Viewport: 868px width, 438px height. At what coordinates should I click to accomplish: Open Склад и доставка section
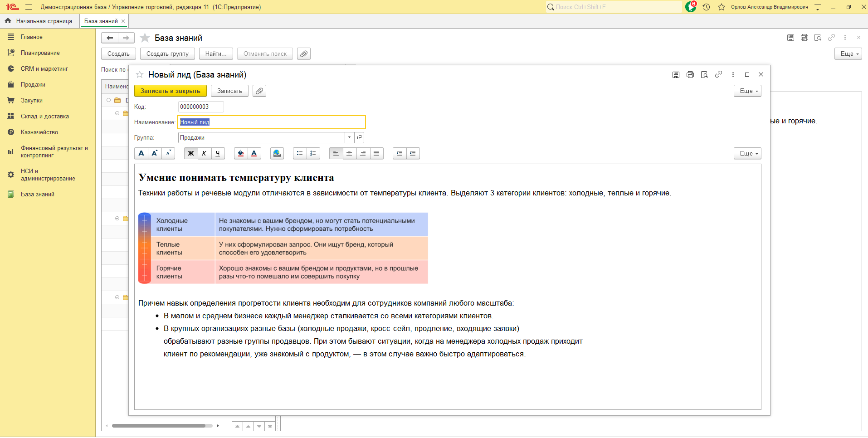pyautogui.click(x=45, y=116)
